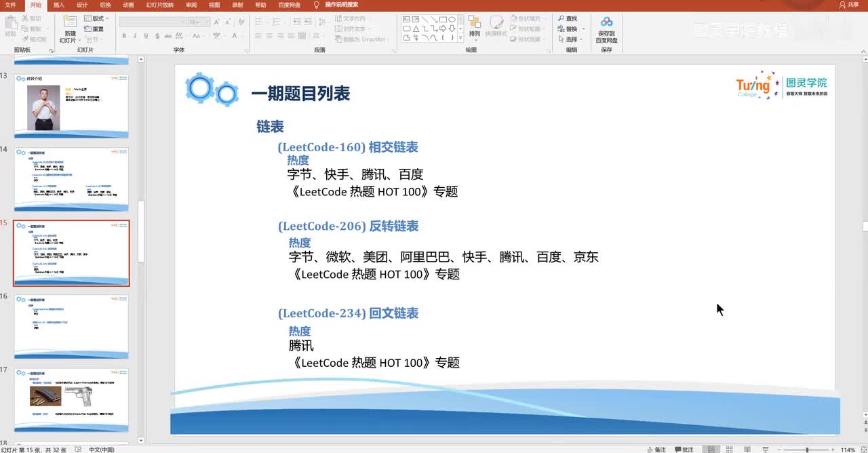
Task: Click the lightbulb Tell Me icon
Action: (x=315, y=5)
